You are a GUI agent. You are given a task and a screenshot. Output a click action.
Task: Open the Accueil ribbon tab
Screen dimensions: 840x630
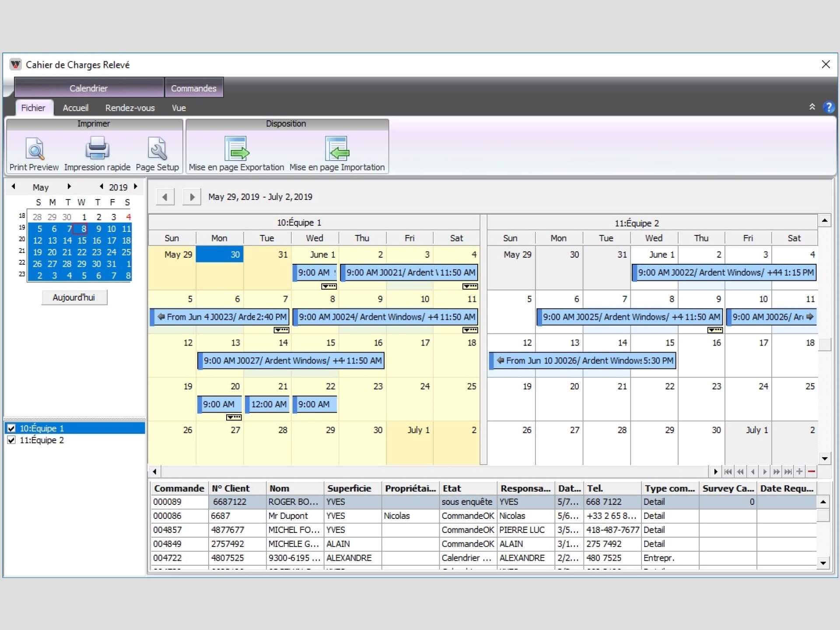pos(75,108)
